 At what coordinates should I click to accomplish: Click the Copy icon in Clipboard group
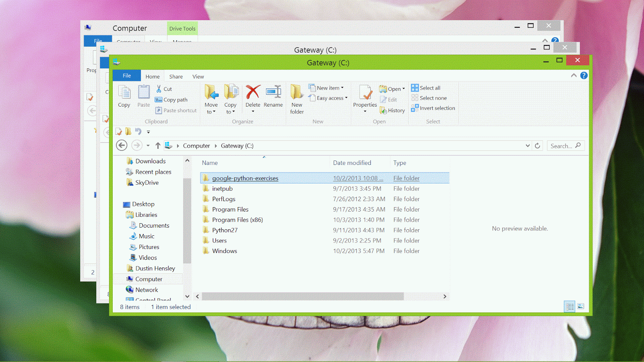(x=124, y=92)
